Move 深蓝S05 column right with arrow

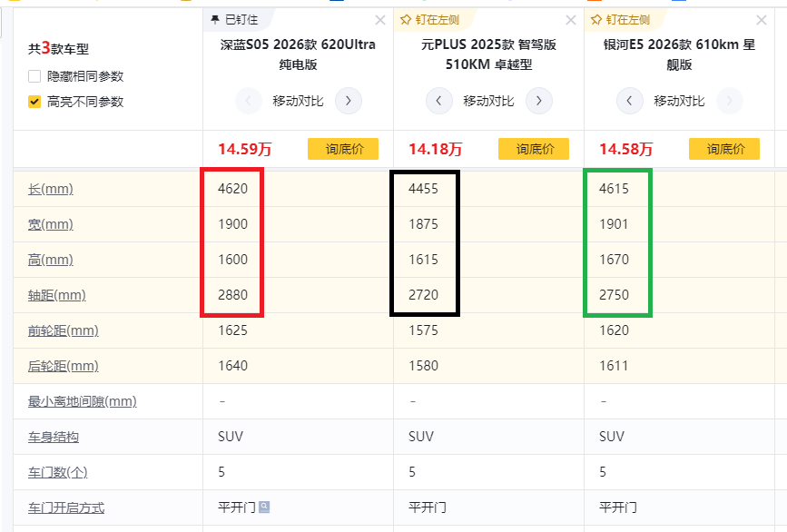pos(349,101)
